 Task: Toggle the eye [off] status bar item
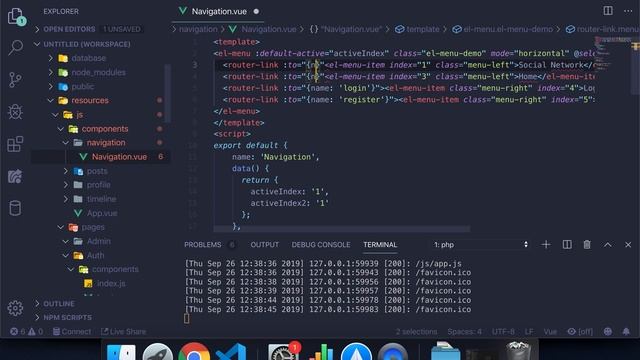580,331
